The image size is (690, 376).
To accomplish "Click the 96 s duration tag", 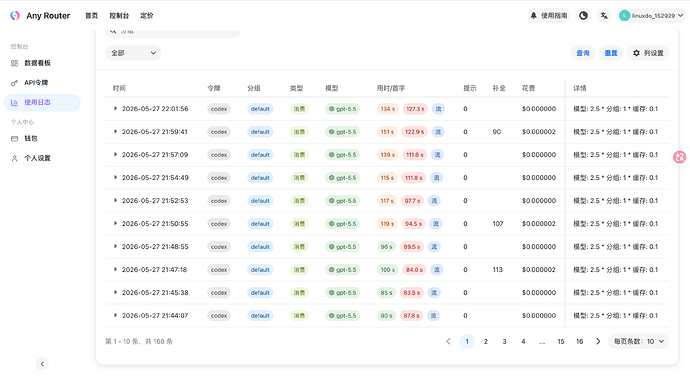I will coord(386,247).
